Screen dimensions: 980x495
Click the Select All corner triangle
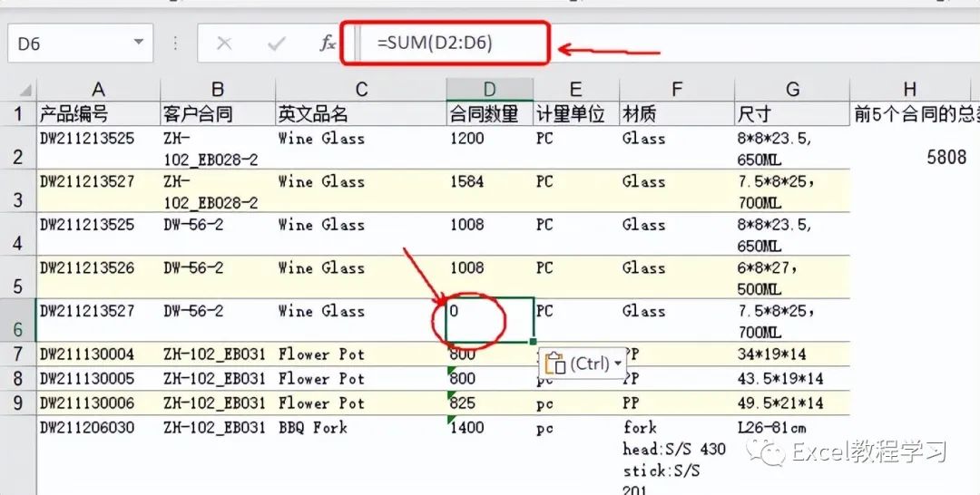[24, 90]
